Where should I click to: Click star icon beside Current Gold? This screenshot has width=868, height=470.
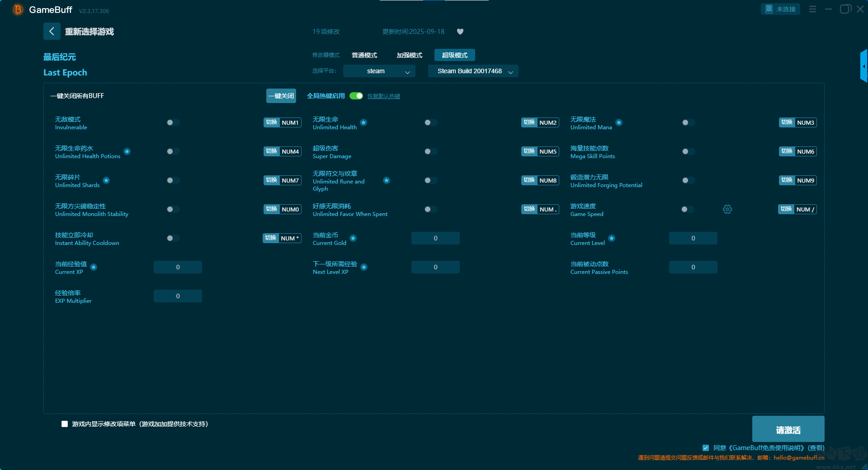point(353,238)
